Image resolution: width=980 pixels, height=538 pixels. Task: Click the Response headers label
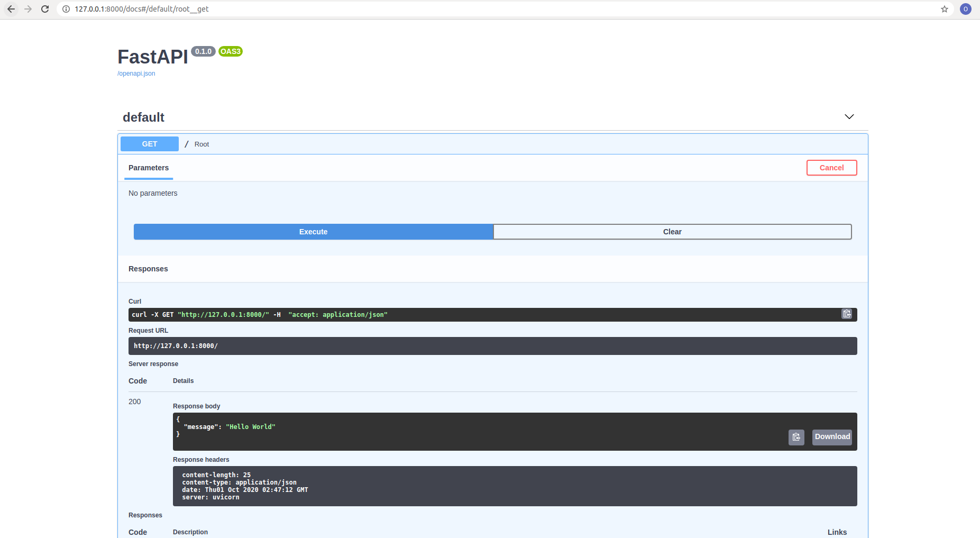coord(201,460)
